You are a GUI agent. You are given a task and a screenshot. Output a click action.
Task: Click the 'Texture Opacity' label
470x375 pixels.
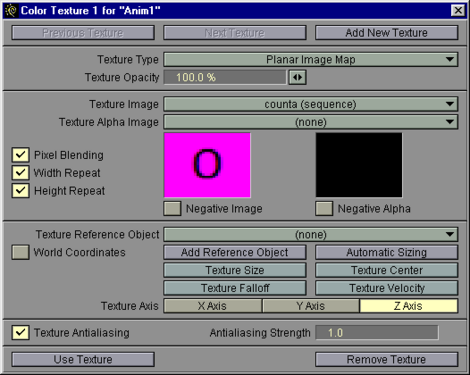122,77
